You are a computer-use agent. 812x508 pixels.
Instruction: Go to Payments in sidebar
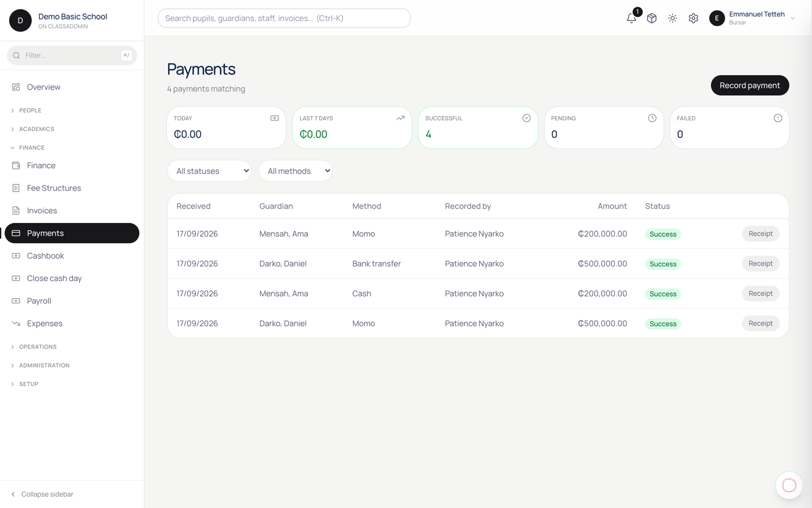72,233
